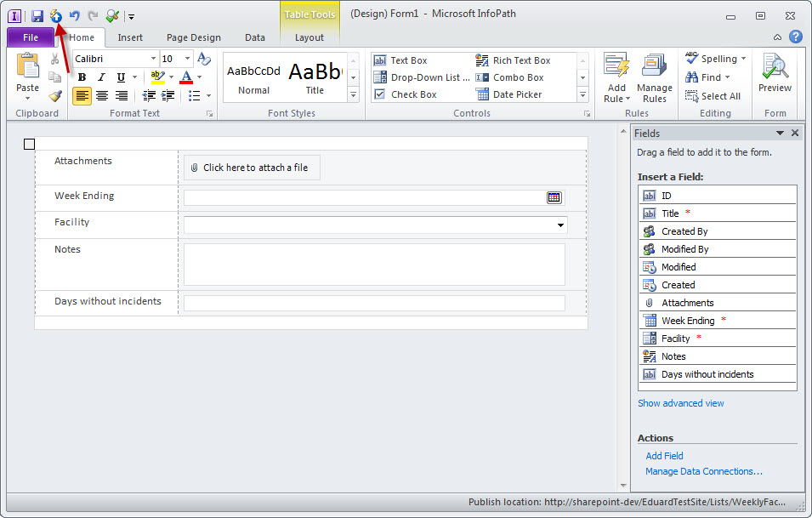Viewport: 812px width, 518px height.
Task: Click the Find button
Action: [x=707, y=77]
